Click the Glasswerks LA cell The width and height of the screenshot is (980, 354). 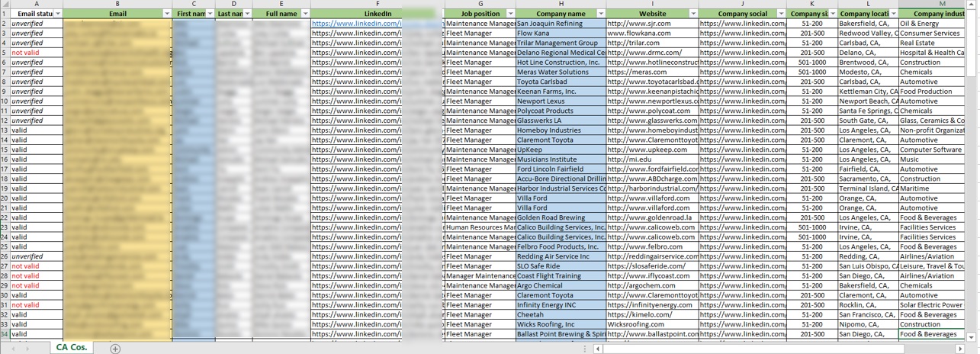click(561, 121)
